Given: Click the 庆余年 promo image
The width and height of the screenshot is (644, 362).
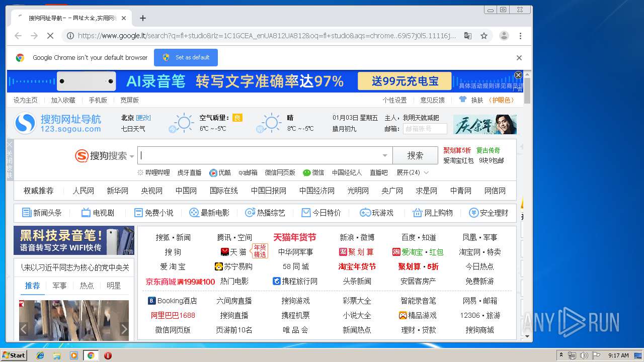Looking at the screenshot, I should coord(485,124).
